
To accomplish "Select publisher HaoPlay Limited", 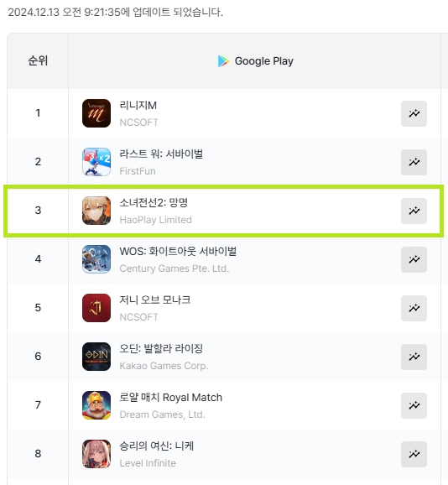I will 155,220.
